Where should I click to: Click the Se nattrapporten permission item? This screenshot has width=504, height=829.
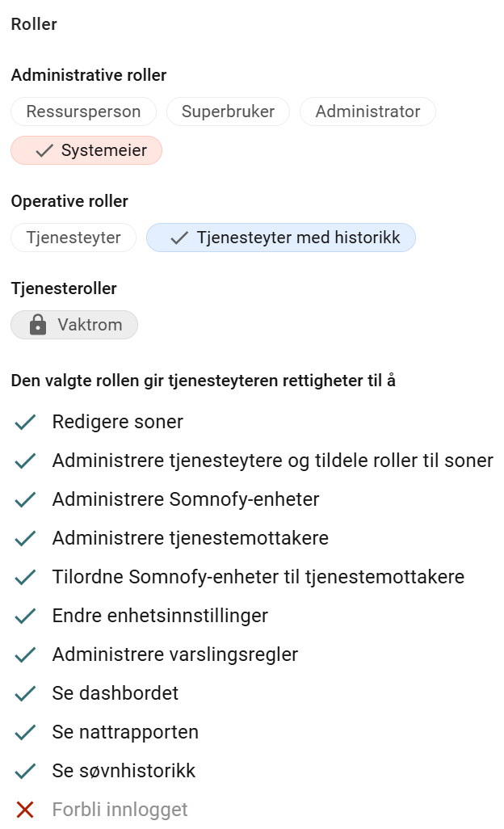125,732
